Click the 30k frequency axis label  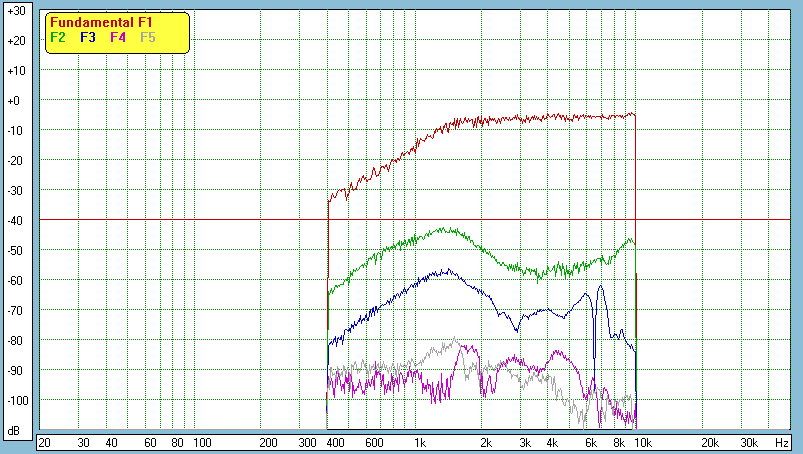(x=749, y=442)
